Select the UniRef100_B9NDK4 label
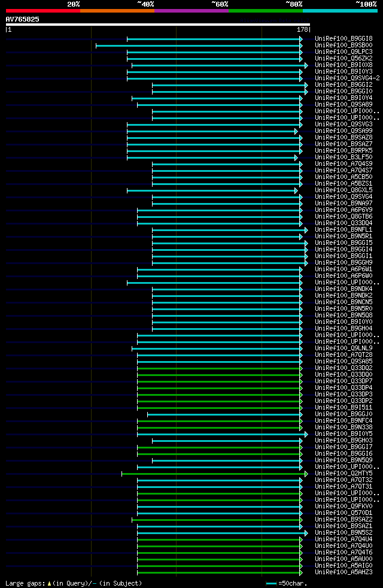 [x=344, y=289]
